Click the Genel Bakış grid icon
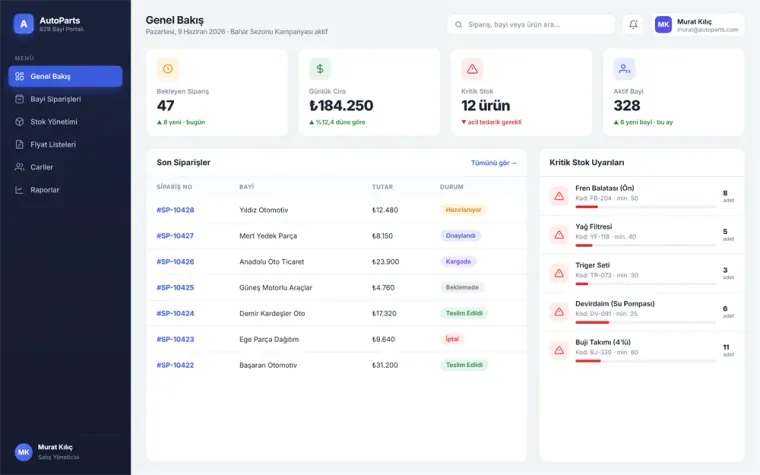 (19, 76)
